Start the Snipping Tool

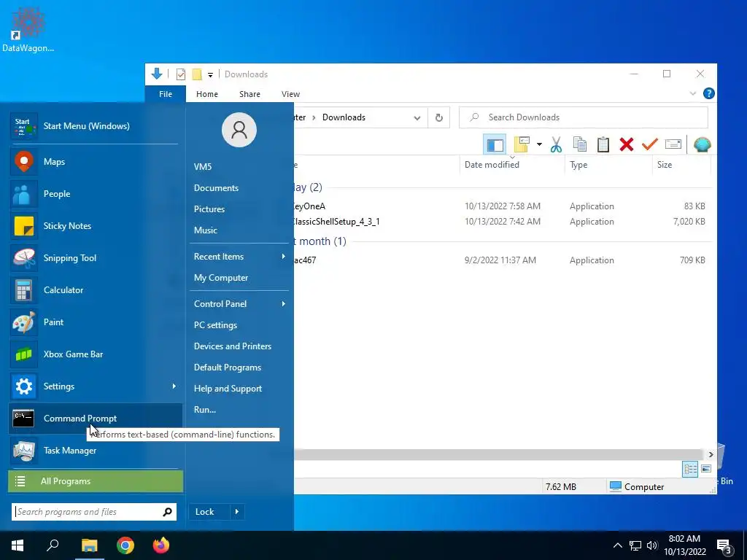96,258
